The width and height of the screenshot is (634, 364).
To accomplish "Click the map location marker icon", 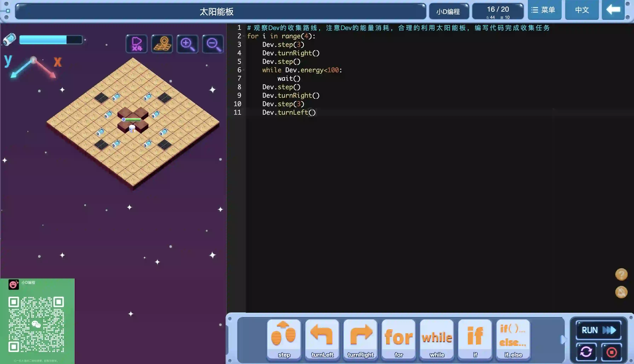I will point(162,44).
